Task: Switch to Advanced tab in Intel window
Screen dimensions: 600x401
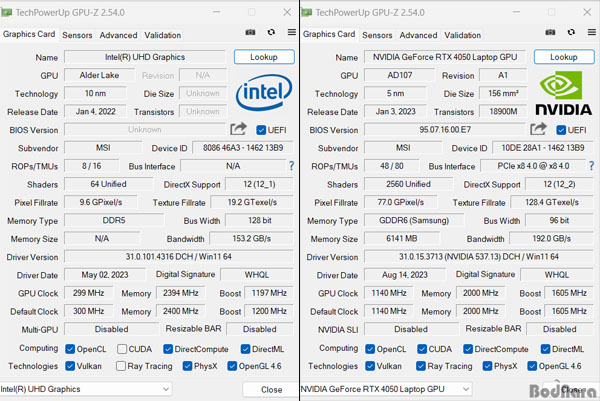Action: [118, 35]
